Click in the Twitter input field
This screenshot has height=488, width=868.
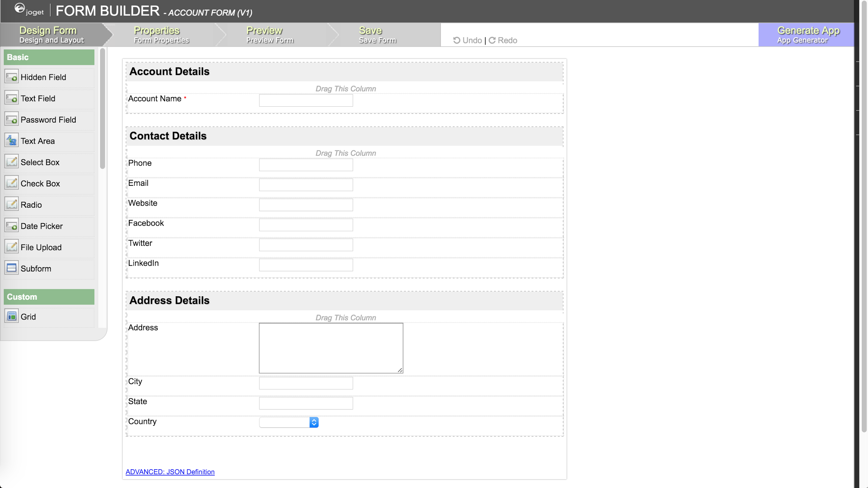[306, 245]
